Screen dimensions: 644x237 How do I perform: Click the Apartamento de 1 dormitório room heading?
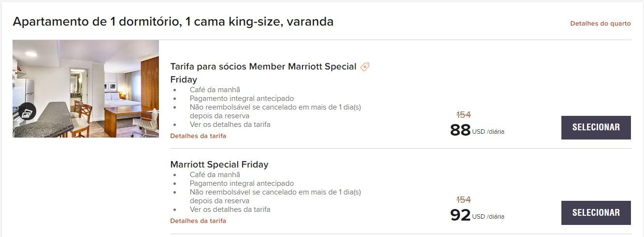(173, 22)
